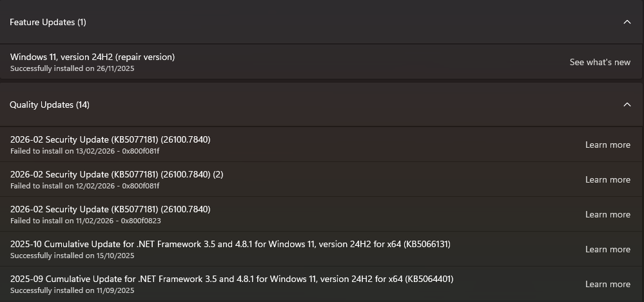Screen dimensions: 644x302
Task: Click the failed 12/02/2026 status text
Action: (84, 186)
